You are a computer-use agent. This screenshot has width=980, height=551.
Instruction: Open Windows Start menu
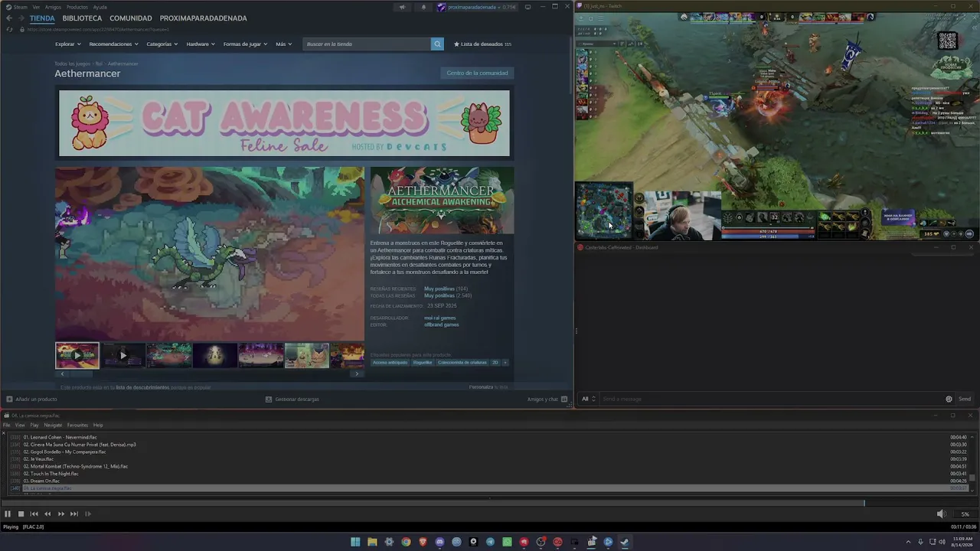tap(355, 542)
